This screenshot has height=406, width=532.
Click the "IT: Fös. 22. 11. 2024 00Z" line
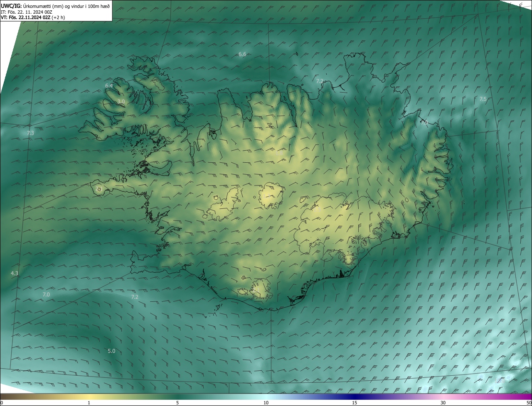pyautogui.click(x=27, y=12)
